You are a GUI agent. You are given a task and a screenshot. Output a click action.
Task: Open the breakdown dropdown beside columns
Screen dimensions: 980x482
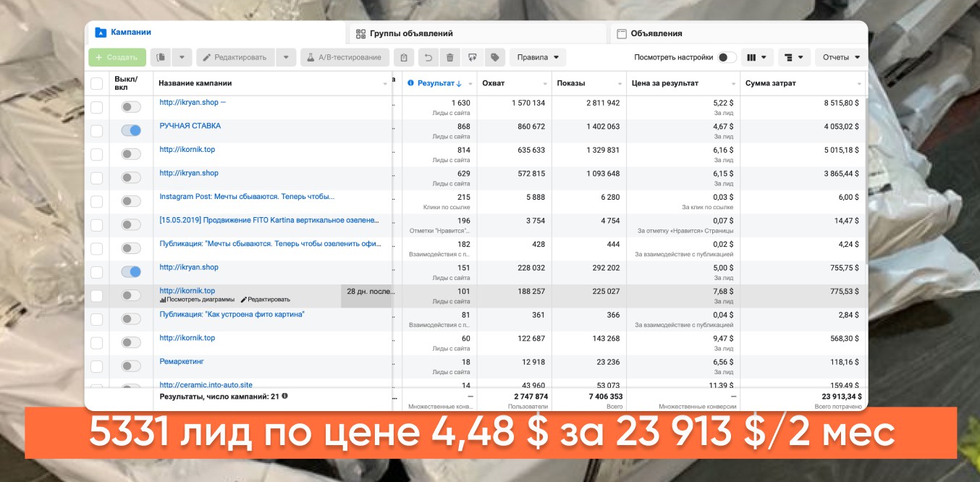(795, 57)
